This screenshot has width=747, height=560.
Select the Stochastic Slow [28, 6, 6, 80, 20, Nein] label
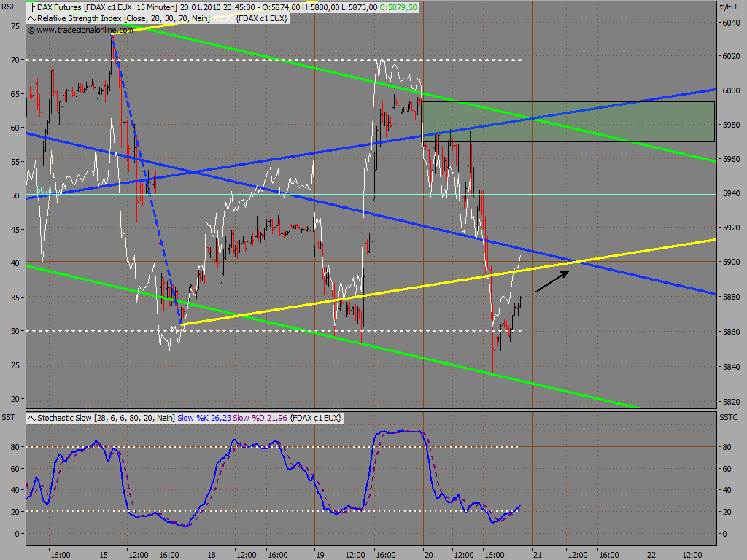pyautogui.click(x=106, y=418)
